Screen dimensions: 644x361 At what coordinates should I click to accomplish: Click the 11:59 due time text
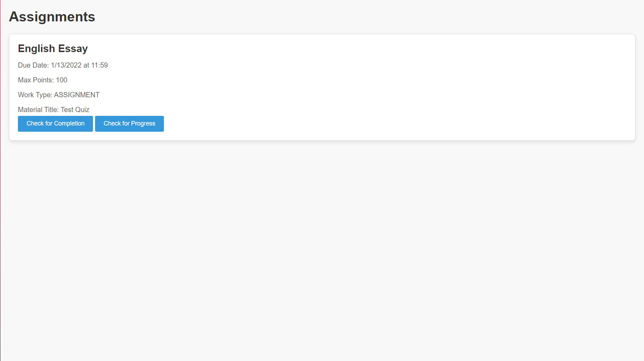(x=100, y=65)
